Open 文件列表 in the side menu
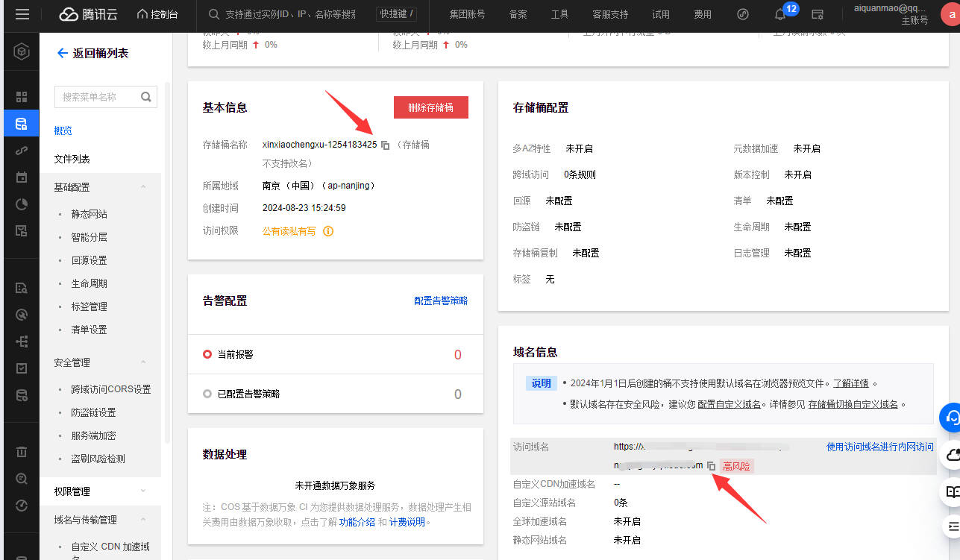This screenshot has height=560, width=960. [x=72, y=160]
